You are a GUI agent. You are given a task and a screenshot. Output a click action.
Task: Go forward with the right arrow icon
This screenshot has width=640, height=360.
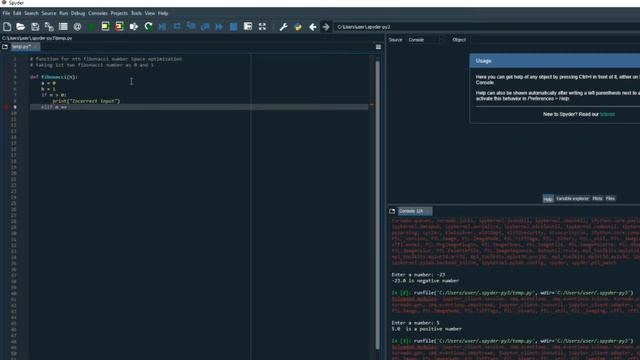[326, 27]
